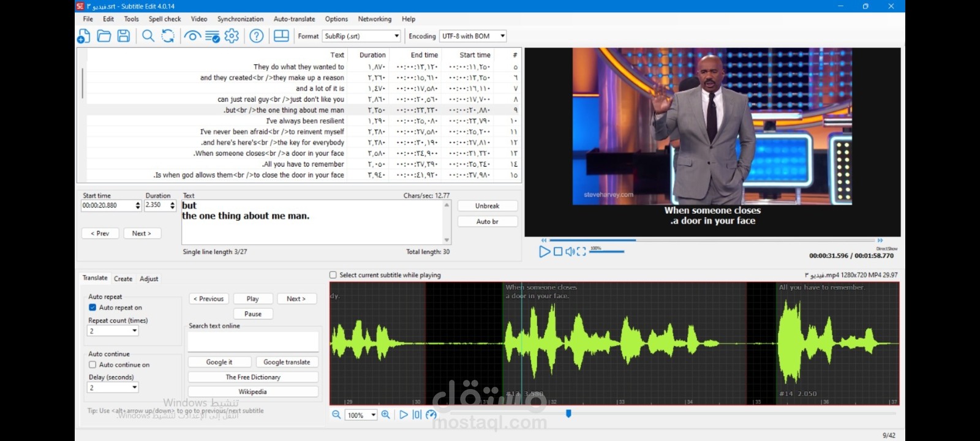Screen dimensions: 980x441
Task: Click the waveform play selection icon
Action: 417,415
